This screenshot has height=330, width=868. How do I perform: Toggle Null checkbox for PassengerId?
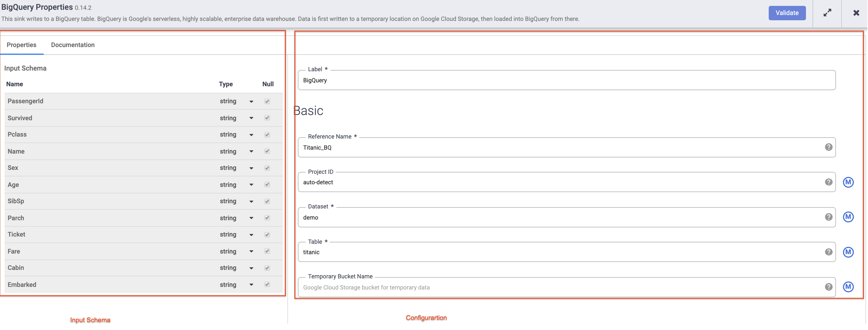[x=267, y=102]
